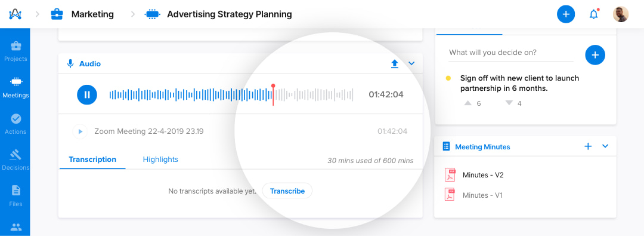Image resolution: width=644 pixels, height=236 pixels.
Task: Upvote the sign off decision
Action: click(x=467, y=103)
